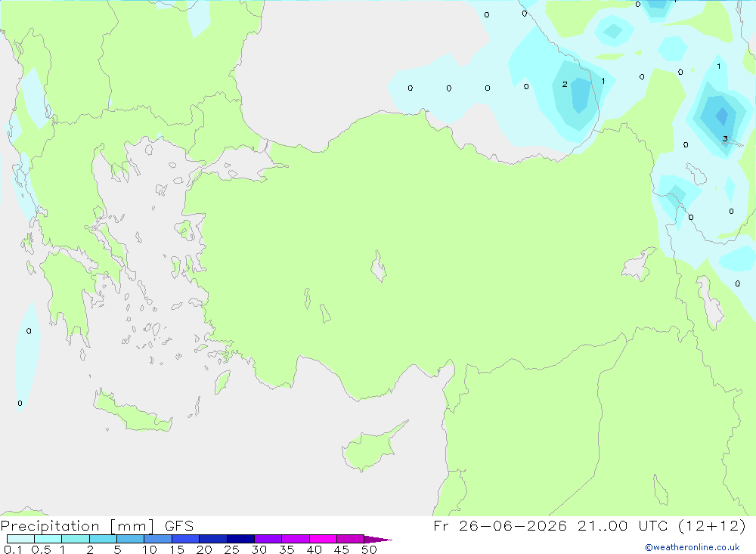756x554 pixels.
Task: Select the 25–30 mm navy legend swatch
Action: pyautogui.click(x=240, y=539)
